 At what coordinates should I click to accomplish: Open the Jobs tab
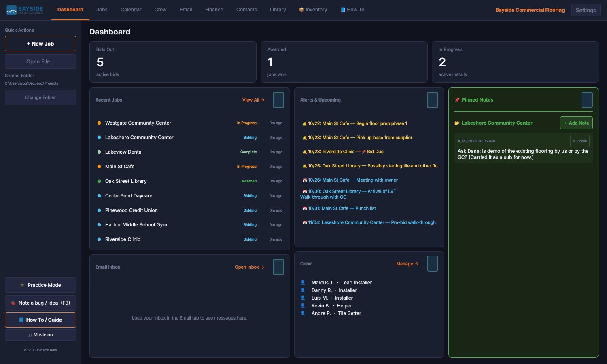pyautogui.click(x=102, y=10)
